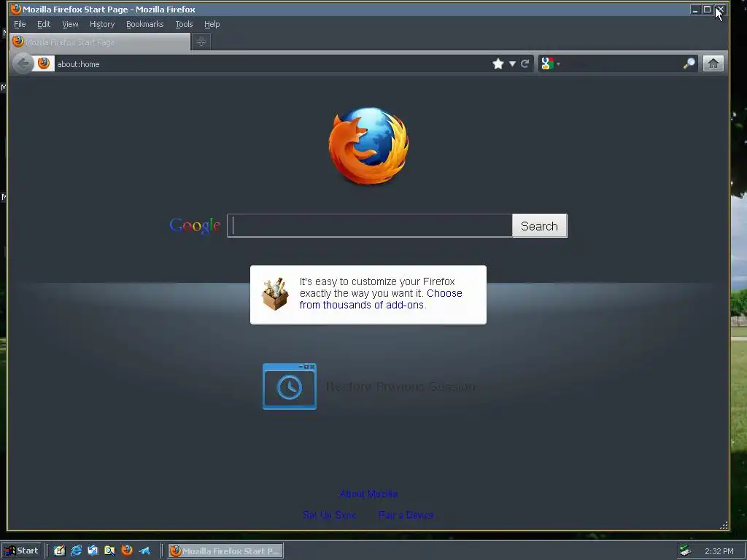This screenshot has width=747, height=560.
Task: Go back with the back arrow button
Action: click(23, 64)
